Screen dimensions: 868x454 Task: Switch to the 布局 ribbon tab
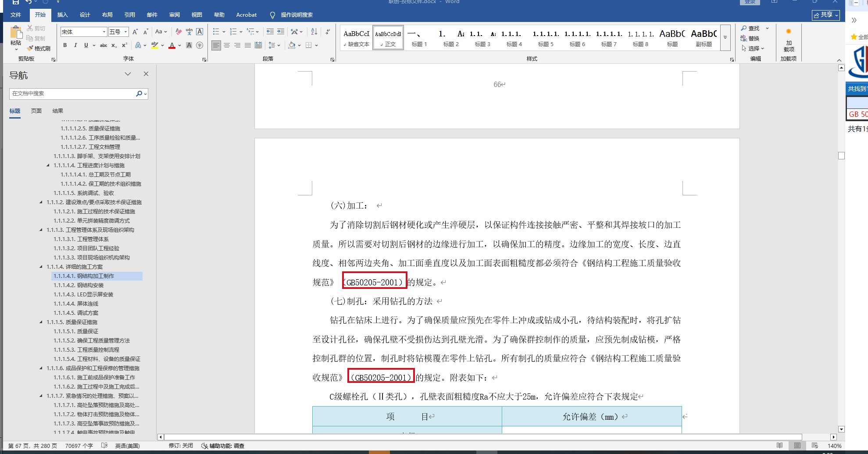[x=107, y=14]
